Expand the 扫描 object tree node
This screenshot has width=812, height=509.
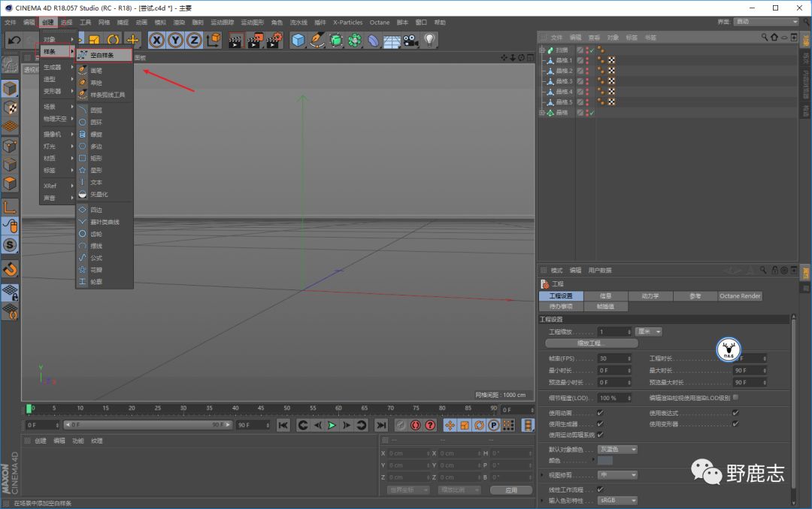point(542,50)
